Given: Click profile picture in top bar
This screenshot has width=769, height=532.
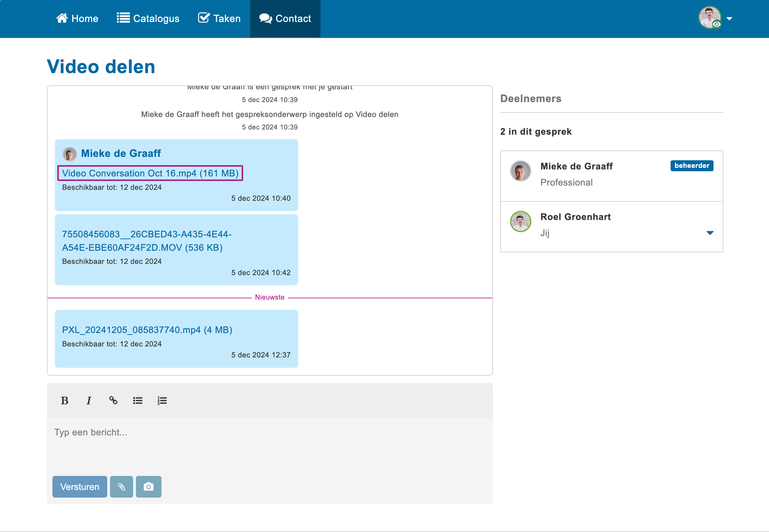Looking at the screenshot, I should (709, 18).
